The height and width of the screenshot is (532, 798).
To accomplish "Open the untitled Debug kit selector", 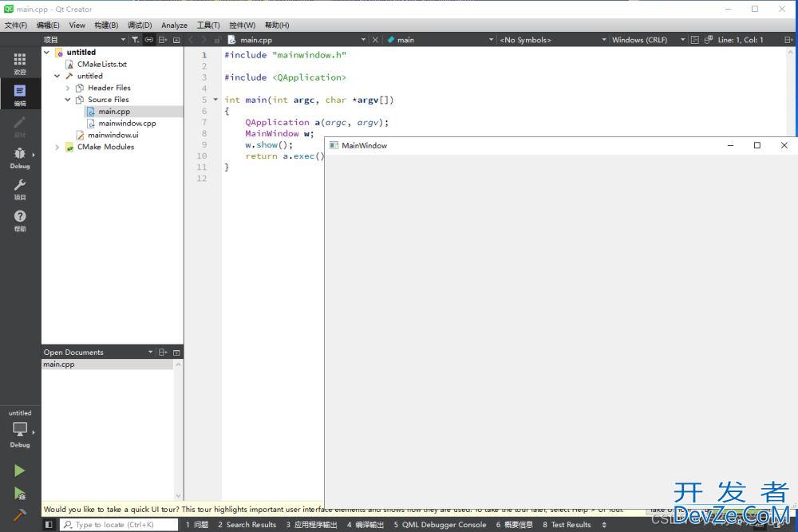I will click(x=20, y=429).
